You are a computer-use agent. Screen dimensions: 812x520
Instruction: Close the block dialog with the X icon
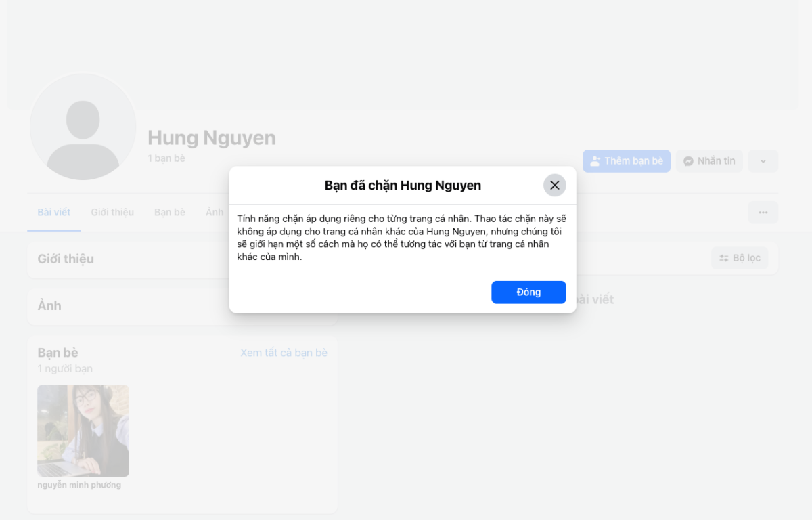554,186
